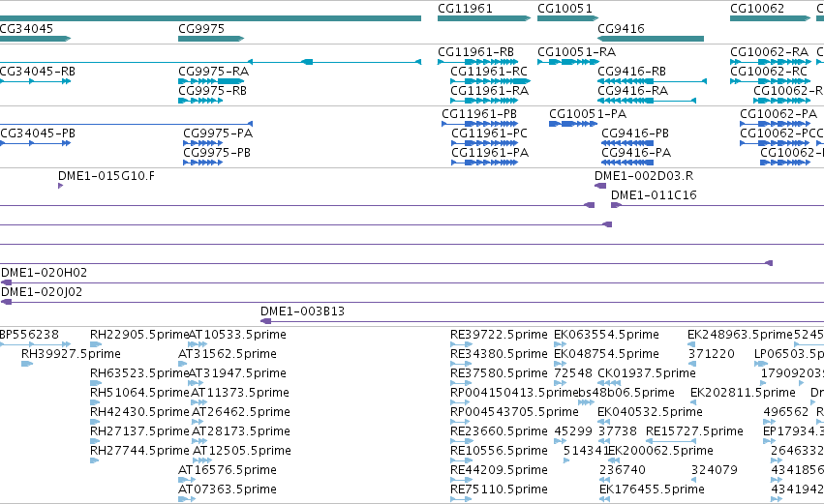The width and height of the screenshot is (824, 504).
Task: Click EST AT07363.5prime
Action: point(228,489)
